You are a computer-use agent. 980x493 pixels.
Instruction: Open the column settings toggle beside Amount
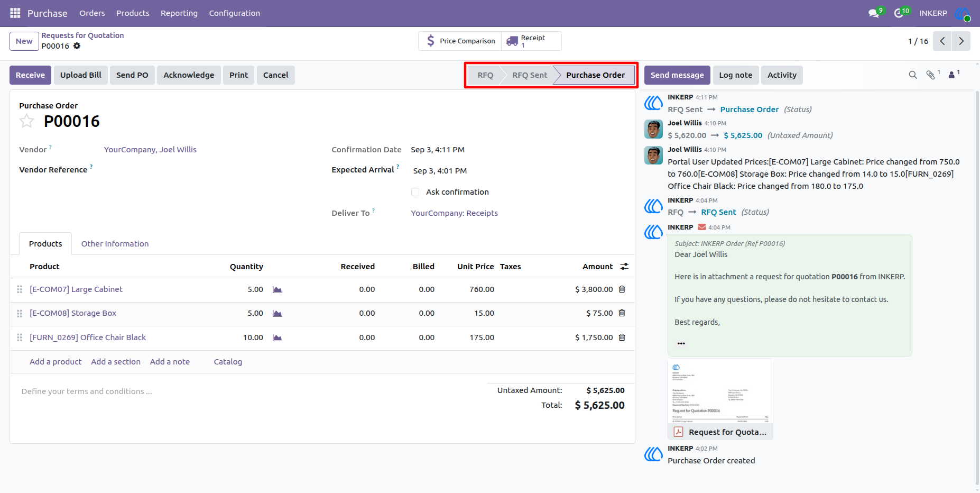click(x=624, y=267)
